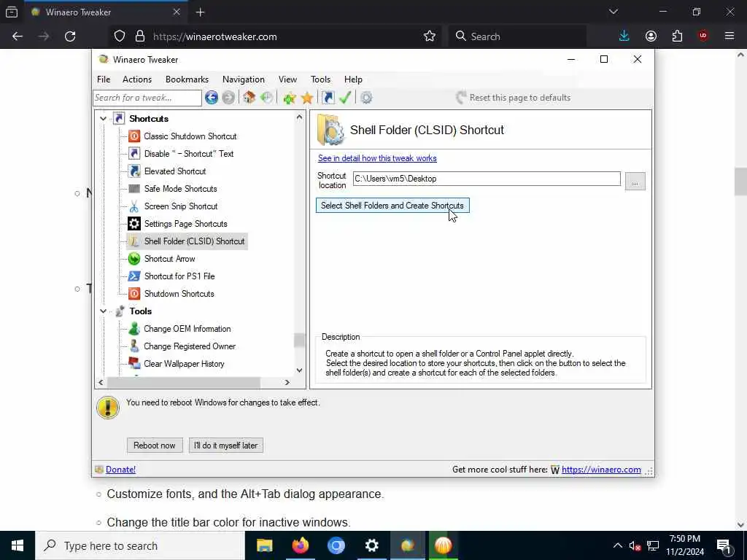The image size is (747, 560).
Task: Select Shell Folder (CLSID) Shortcut tree item
Action: point(194,241)
